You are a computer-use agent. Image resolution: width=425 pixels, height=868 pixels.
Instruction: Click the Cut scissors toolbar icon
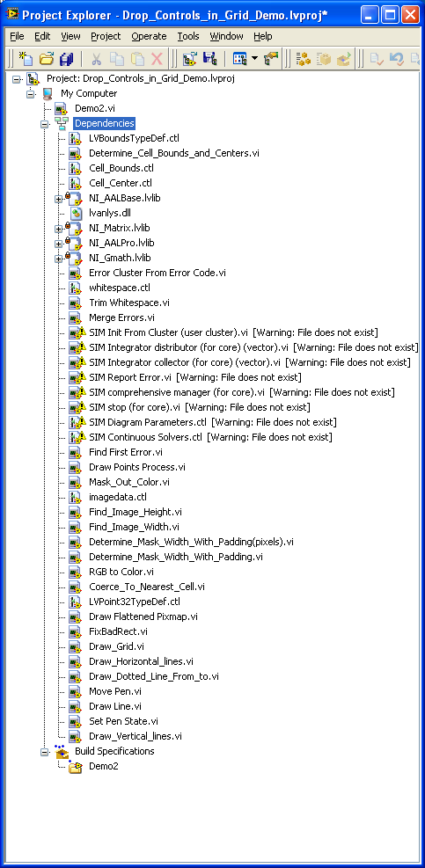pos(97,59)
